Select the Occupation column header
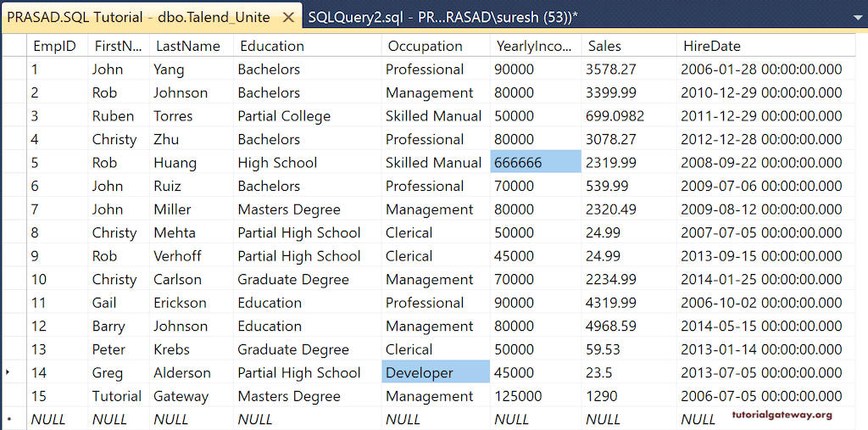 pos(426,46)
